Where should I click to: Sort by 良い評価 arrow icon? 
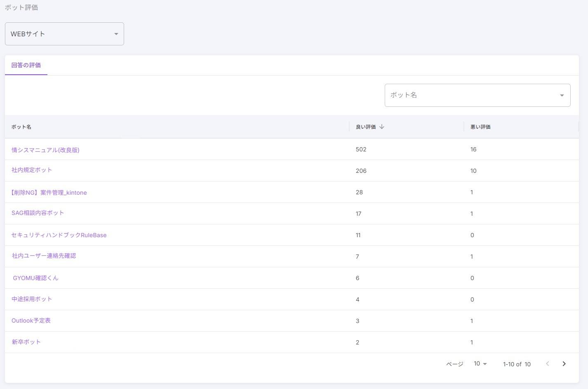(382, 127)
